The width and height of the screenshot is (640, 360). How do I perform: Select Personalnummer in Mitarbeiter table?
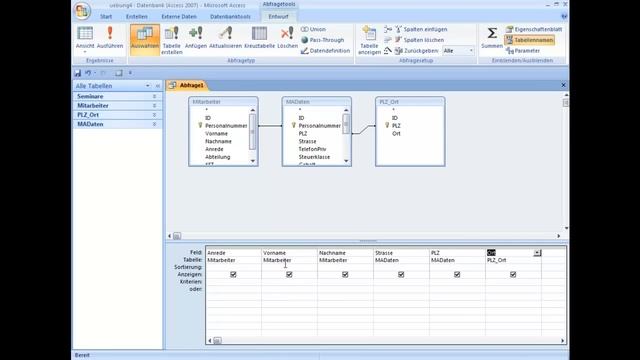coord(226,126)
